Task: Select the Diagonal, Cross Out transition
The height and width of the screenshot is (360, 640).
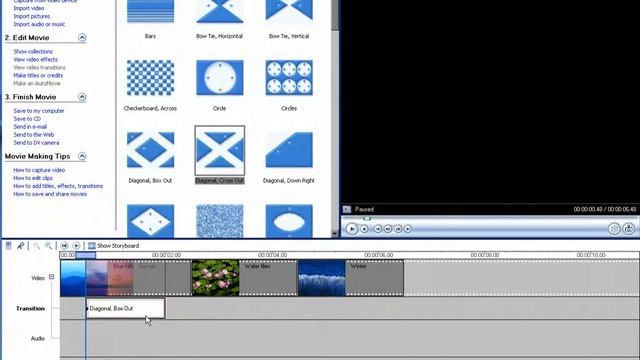Action: pyautogui.click(x=220, y=150)
